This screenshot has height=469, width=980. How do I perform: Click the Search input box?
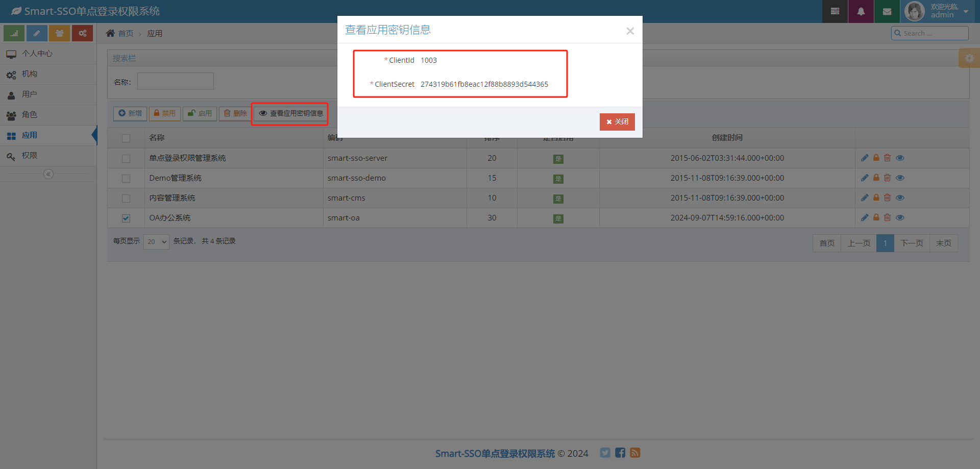coord(930,33)
